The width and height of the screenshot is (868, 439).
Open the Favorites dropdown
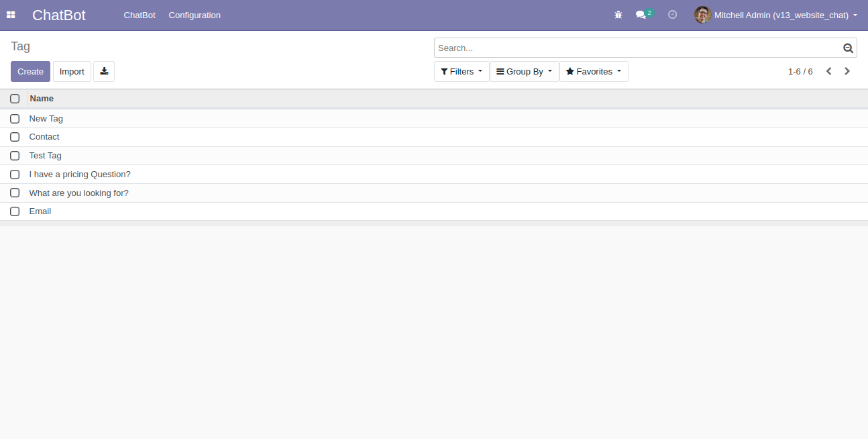coord(593,71)
